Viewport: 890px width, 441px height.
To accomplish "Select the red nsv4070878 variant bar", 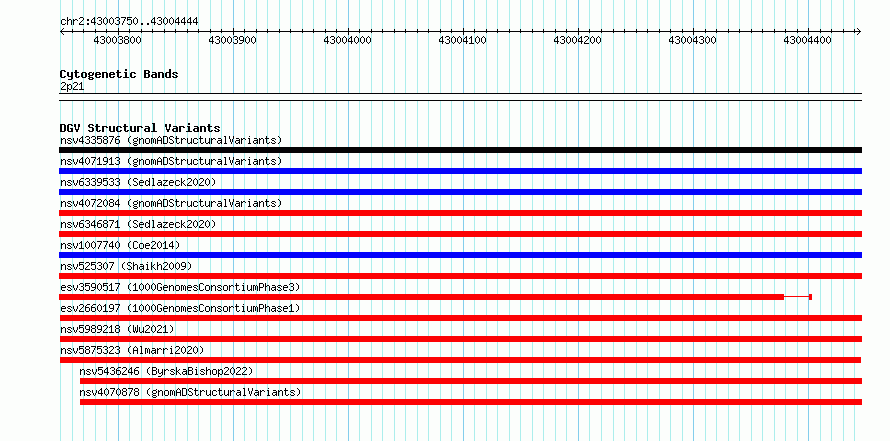I will (x=471, y=402).
